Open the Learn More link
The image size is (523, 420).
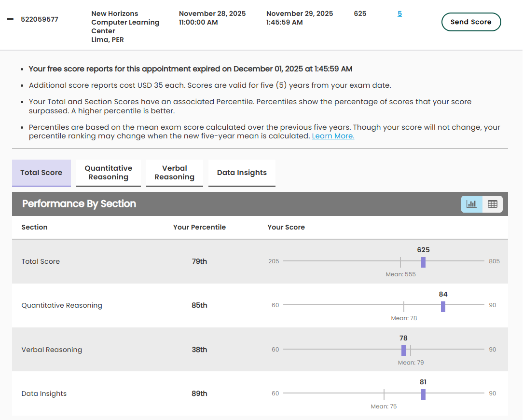coord(333,136)
